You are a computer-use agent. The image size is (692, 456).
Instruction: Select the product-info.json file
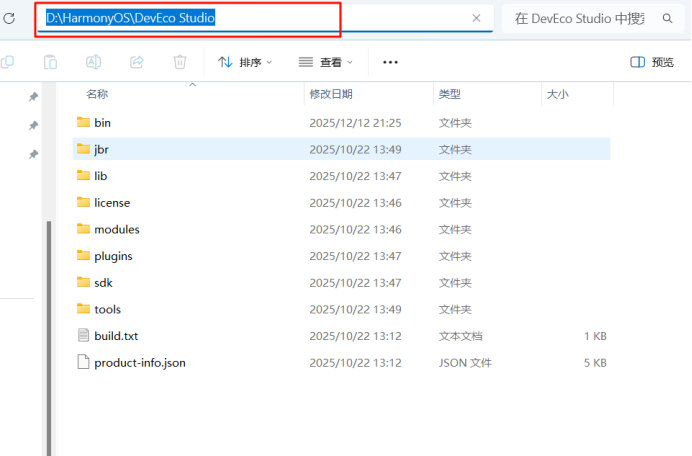pyautogui.click(x=341, y=362)
